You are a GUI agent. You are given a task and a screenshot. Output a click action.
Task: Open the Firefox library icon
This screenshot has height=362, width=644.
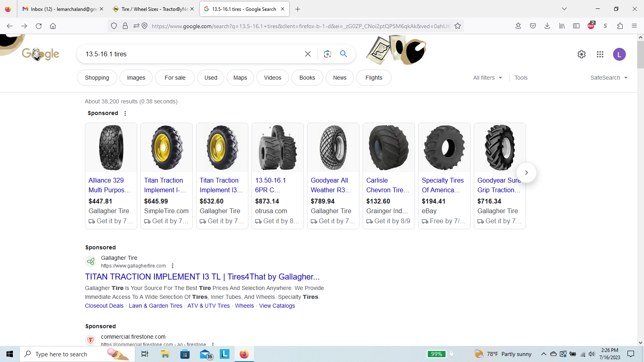click(x=562, y=26)
